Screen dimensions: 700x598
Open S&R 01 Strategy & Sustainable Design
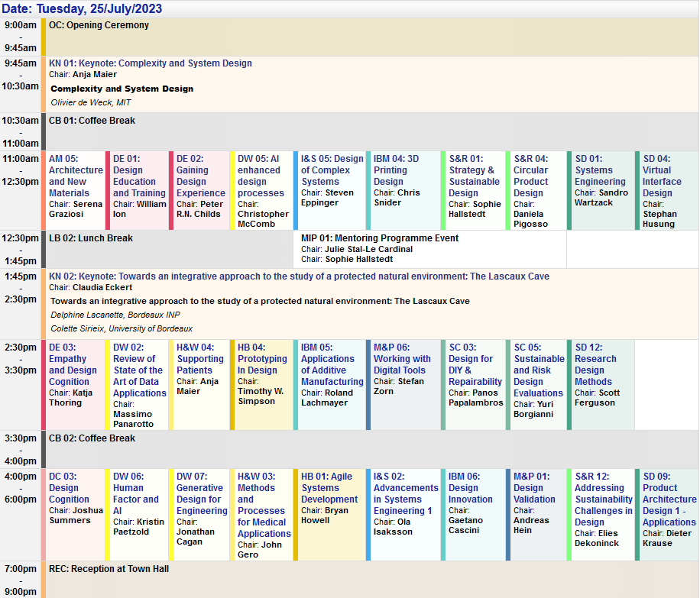click(x=474, y=176)
